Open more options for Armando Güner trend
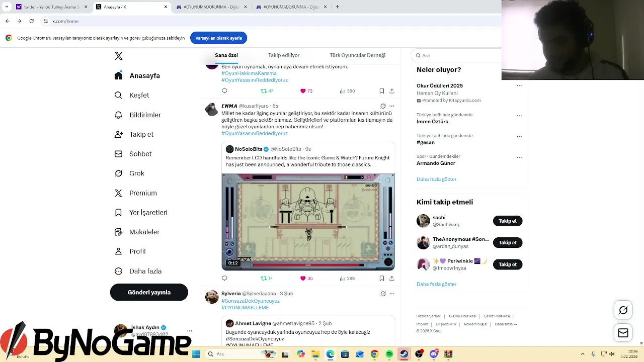Screen dimensions: 644x362 (519, 157)
